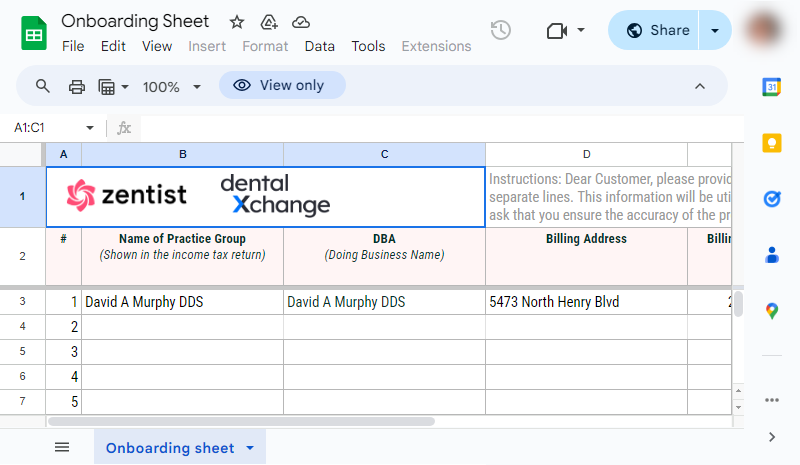Screen dimensions: 800x465
Task: Start a meeting via camera icon
Action: (x=557, y=31)
